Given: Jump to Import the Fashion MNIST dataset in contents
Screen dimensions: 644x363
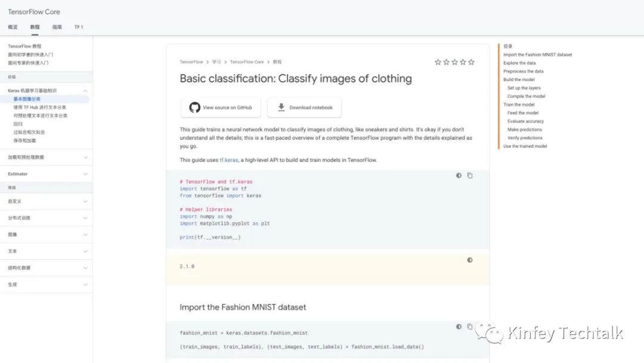Looking at the screenshot, I should point(538,55).
